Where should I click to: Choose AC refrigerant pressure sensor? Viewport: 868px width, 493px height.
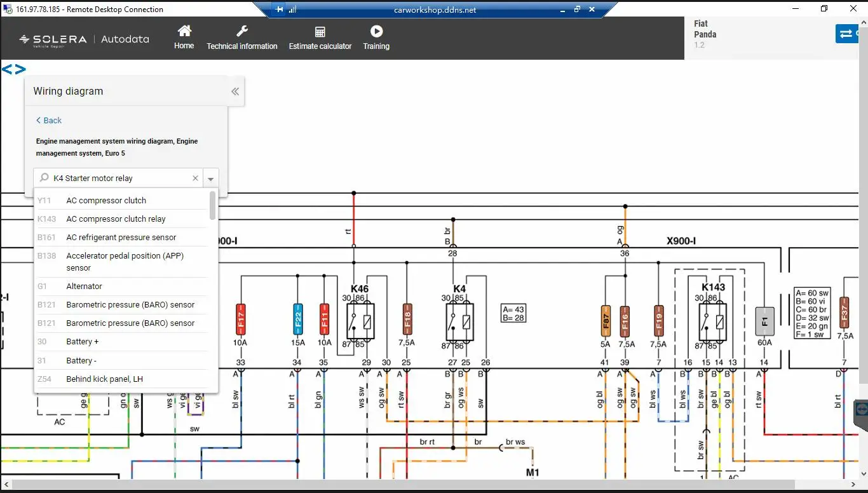click(121, 237)
